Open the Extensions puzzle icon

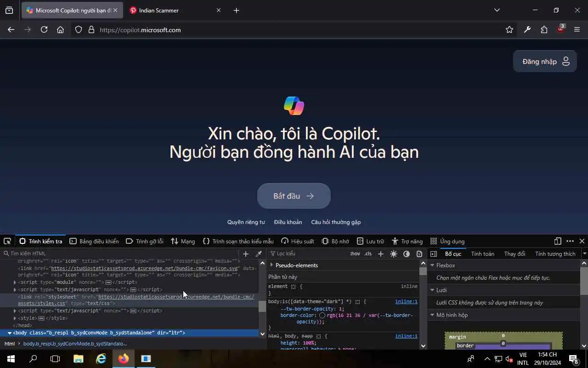pos(544,29)
